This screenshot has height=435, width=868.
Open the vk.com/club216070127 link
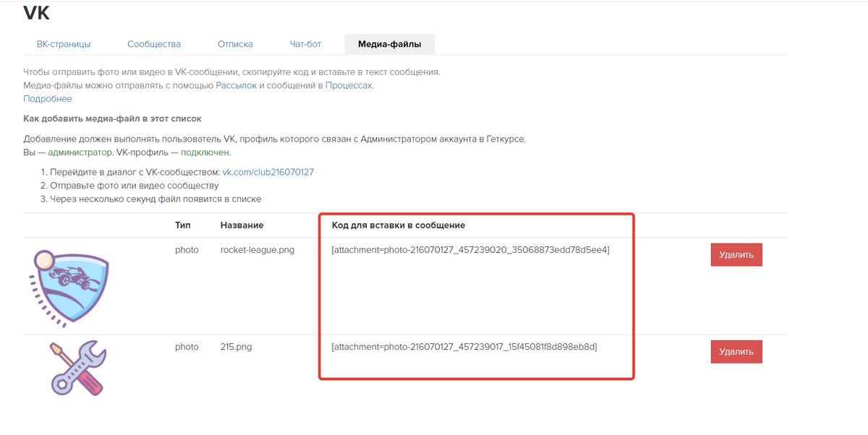(x=268, y=172)
